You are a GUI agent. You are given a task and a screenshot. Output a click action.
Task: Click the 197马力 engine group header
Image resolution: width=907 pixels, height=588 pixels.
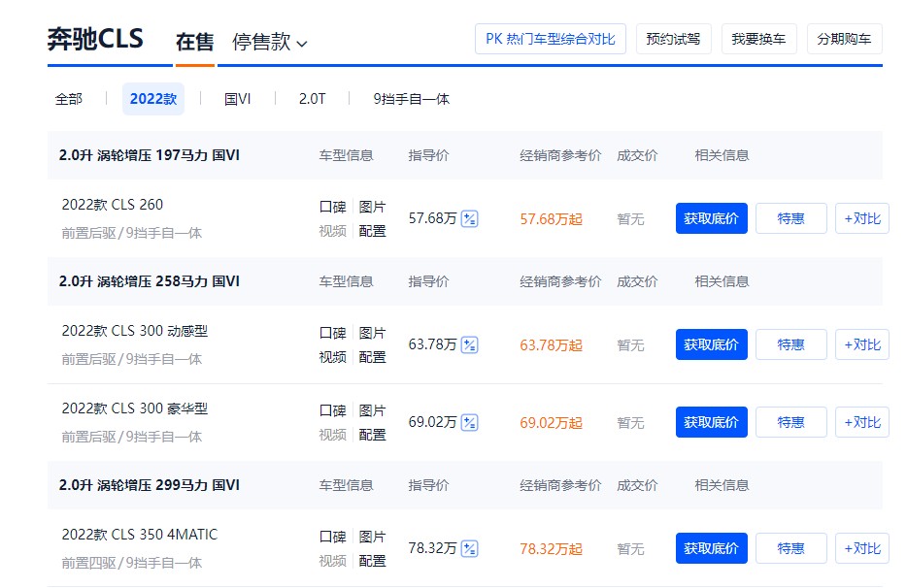(x=150, y=155)
